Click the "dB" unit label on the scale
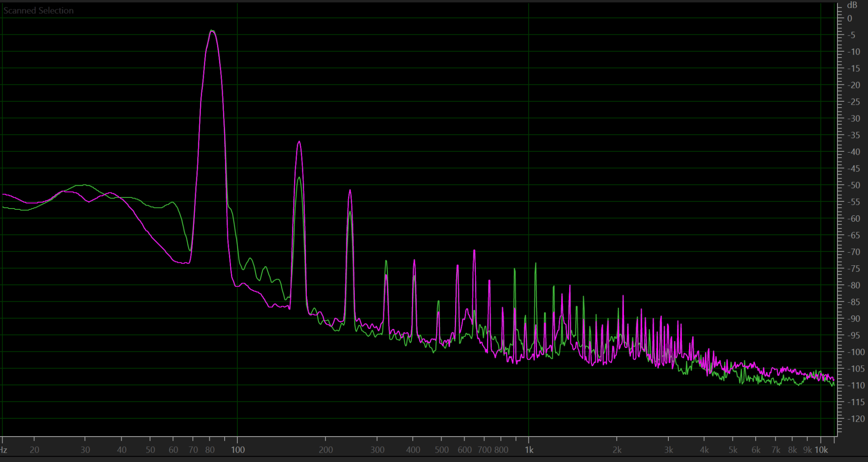The height and width of the screenshot is (462, 868). (852, 5)
